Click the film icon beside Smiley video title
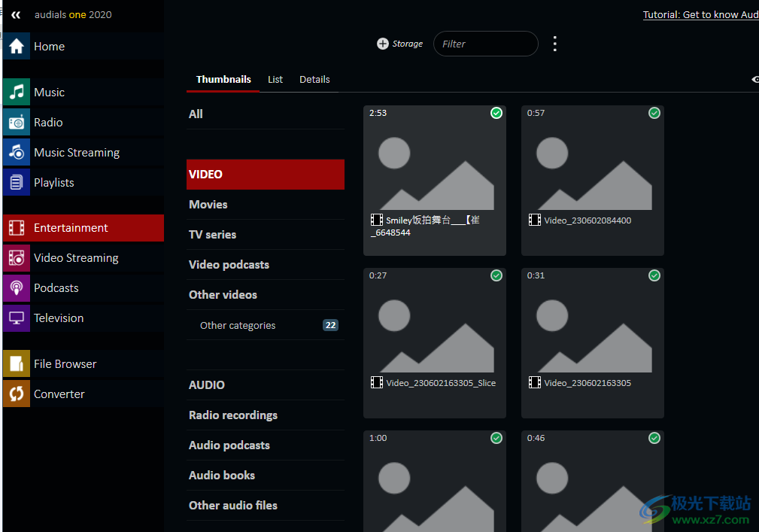This screenshot has width=759, height=532. (x=377, y=220)
